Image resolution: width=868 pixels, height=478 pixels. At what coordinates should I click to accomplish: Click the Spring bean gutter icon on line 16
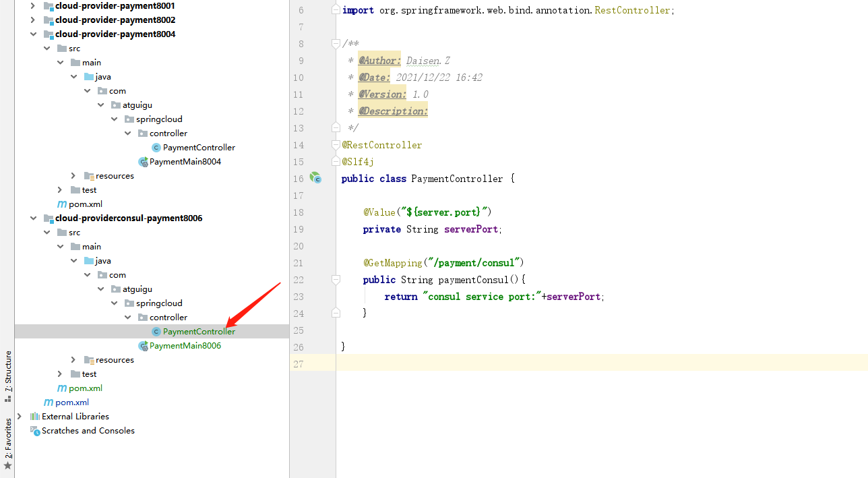tap(315, 178)
